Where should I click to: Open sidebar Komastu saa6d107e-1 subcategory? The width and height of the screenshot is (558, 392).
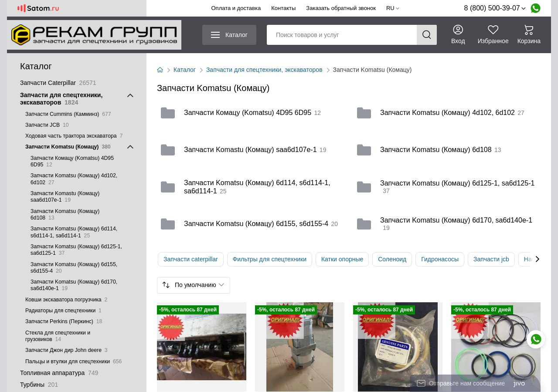(x=65, y=196)
